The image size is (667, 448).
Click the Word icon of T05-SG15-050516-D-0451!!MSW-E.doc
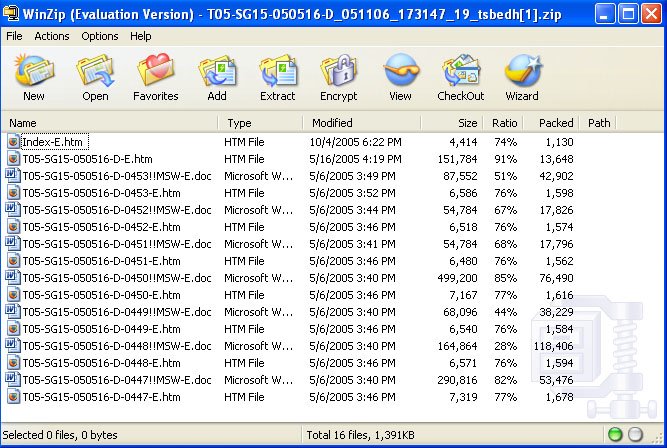12,243
